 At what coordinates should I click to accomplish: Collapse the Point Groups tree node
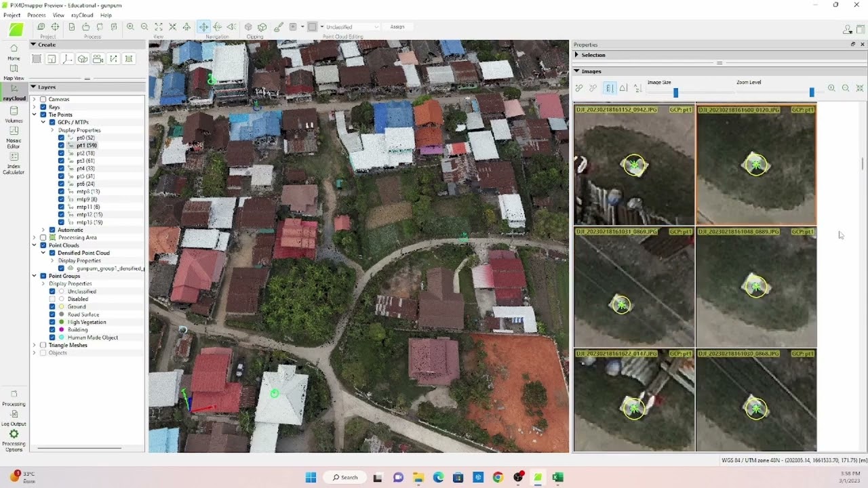(x=35, y=276)
